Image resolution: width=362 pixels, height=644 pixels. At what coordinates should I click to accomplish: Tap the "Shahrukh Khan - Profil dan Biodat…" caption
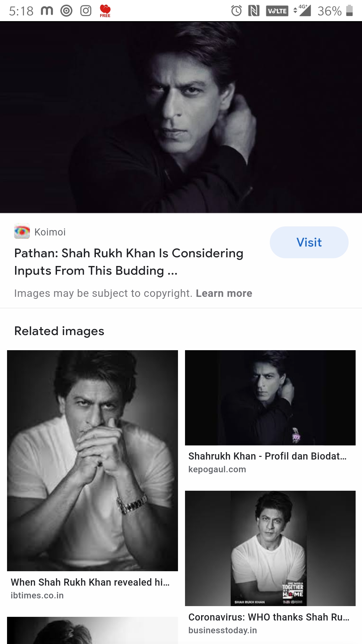point(267,456)
